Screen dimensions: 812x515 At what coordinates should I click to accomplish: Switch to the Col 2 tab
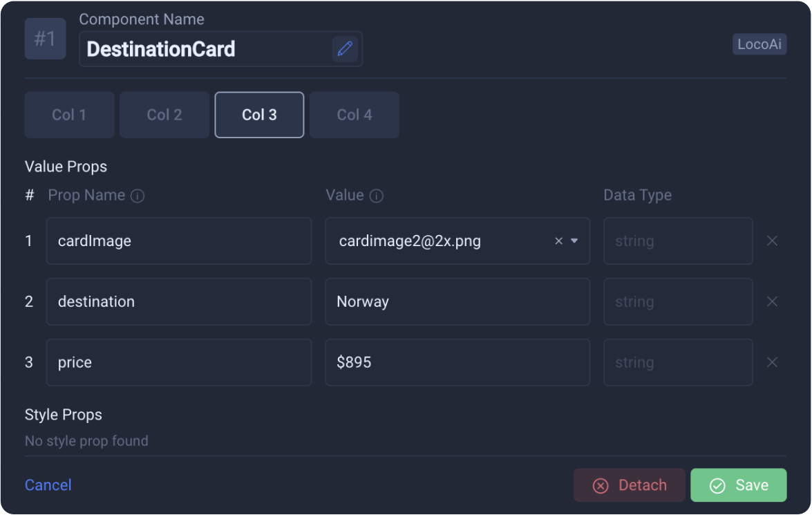pyautogui.click(x=164, y=115)
